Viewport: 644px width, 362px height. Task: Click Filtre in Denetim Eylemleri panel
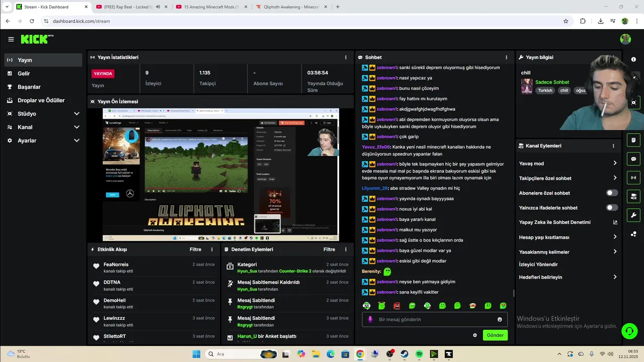click(x=329, y=249)
